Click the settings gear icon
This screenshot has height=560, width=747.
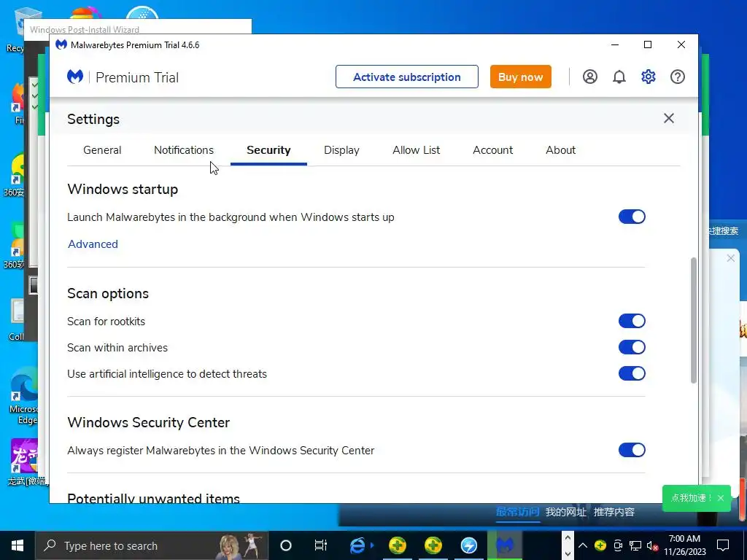click(x=648, y=77)
